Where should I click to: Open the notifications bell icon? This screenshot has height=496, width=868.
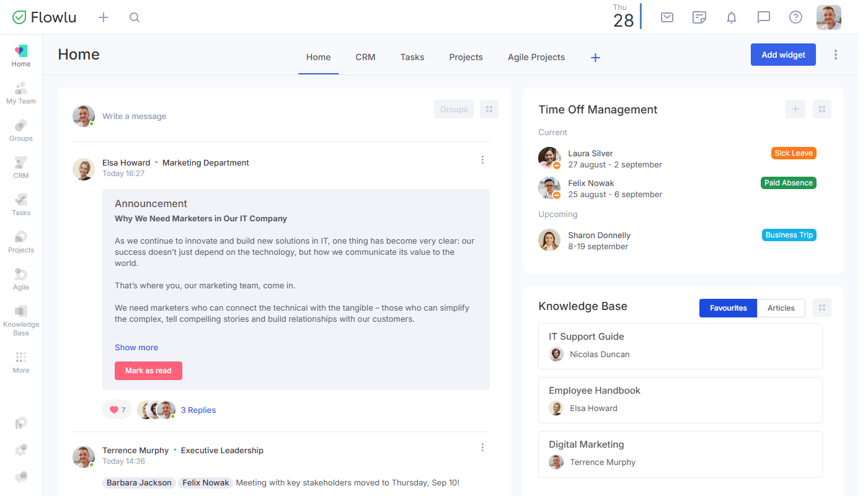pyautogui.click(x=732, y=17)
